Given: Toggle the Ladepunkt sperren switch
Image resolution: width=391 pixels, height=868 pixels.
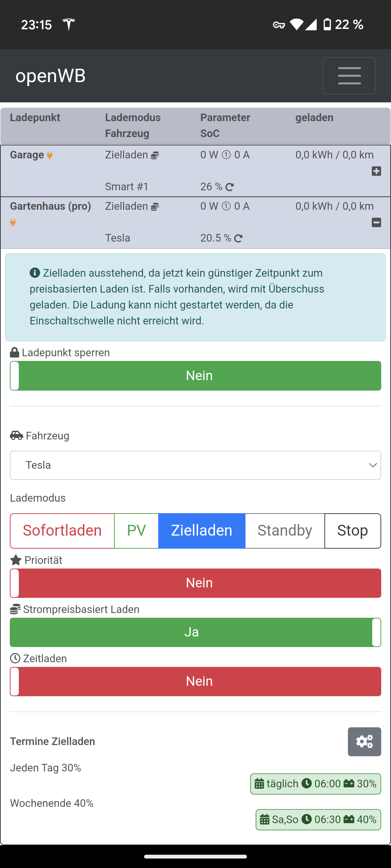Looking at the screenshot, I should pos(195,376).
